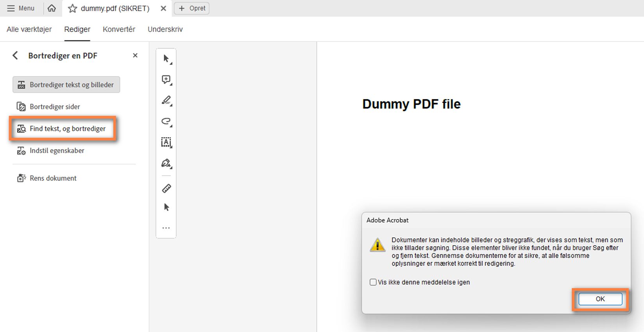Image resolution: width=644 pixels, height=332 pixels.
Task: Open the Alle værktøjer tab
Action: coord(29,29)
